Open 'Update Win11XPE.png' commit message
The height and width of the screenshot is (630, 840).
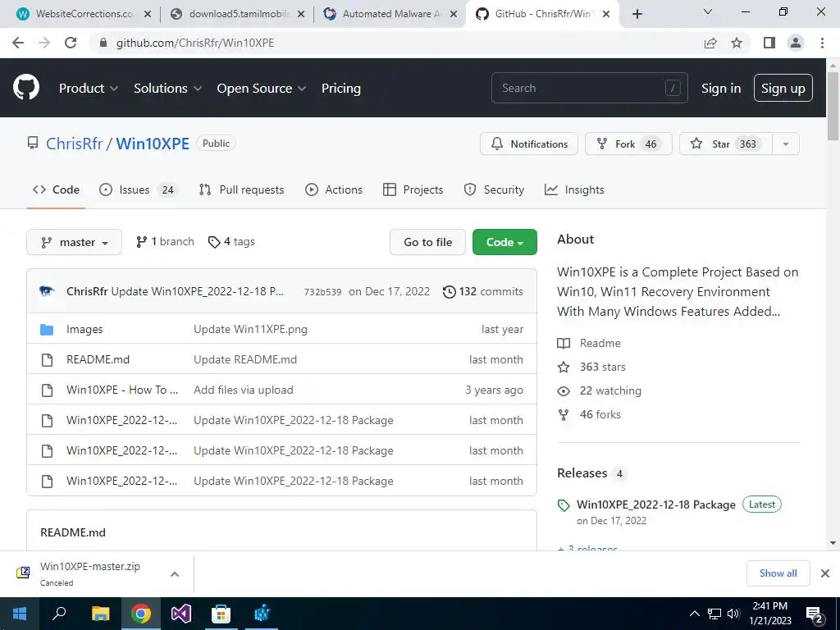[251, 330]
